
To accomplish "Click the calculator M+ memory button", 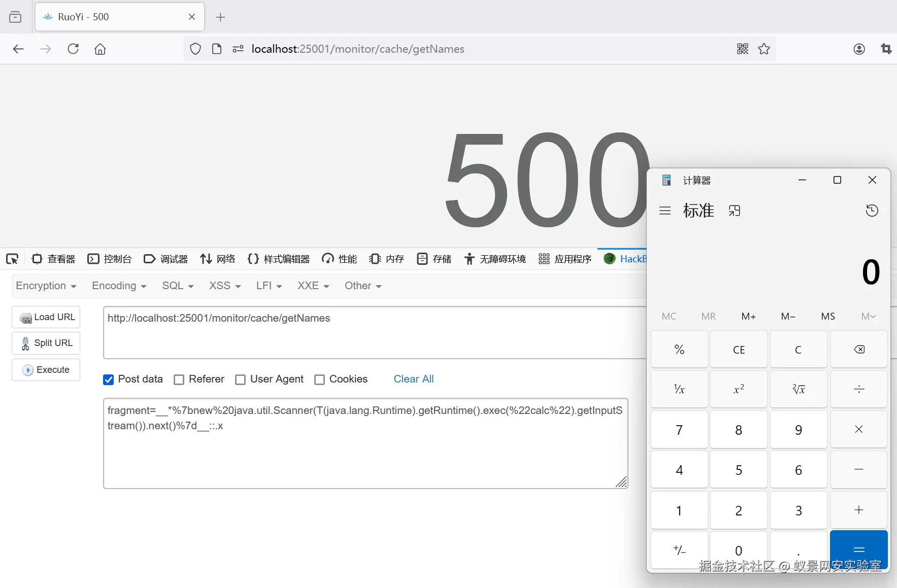I will (748, 316).
